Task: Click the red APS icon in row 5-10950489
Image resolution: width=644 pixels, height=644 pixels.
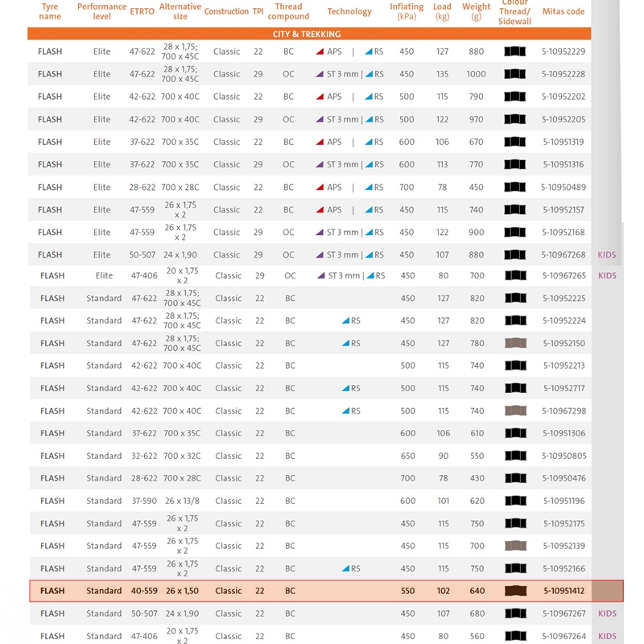Action: (320, 187)
